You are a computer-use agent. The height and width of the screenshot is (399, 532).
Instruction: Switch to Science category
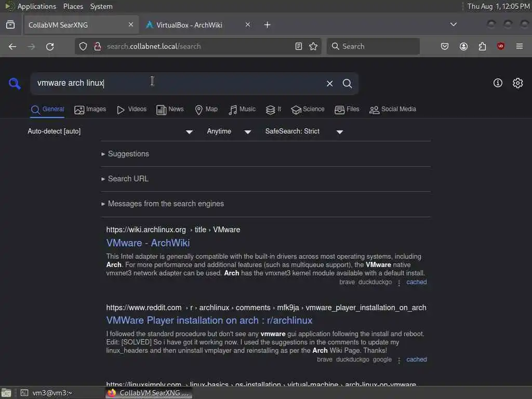[x=308, y=109]
